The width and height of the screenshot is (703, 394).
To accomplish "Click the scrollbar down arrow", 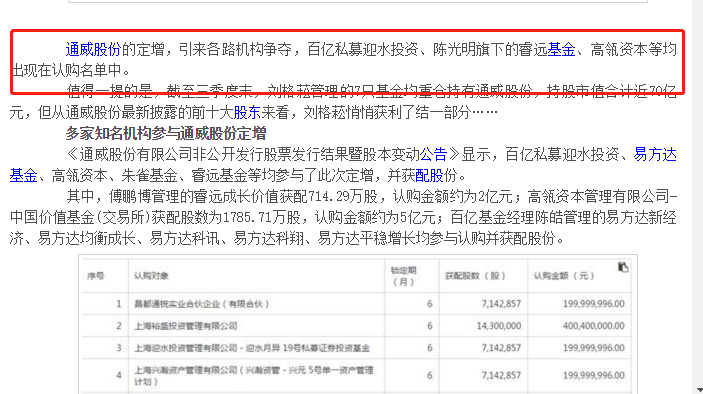I will point(699,390).
